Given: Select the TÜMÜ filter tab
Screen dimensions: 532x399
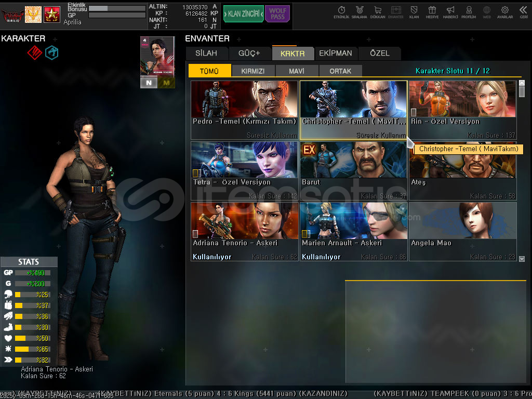Looking at the screenshot, I should click(x=209, y=71).
